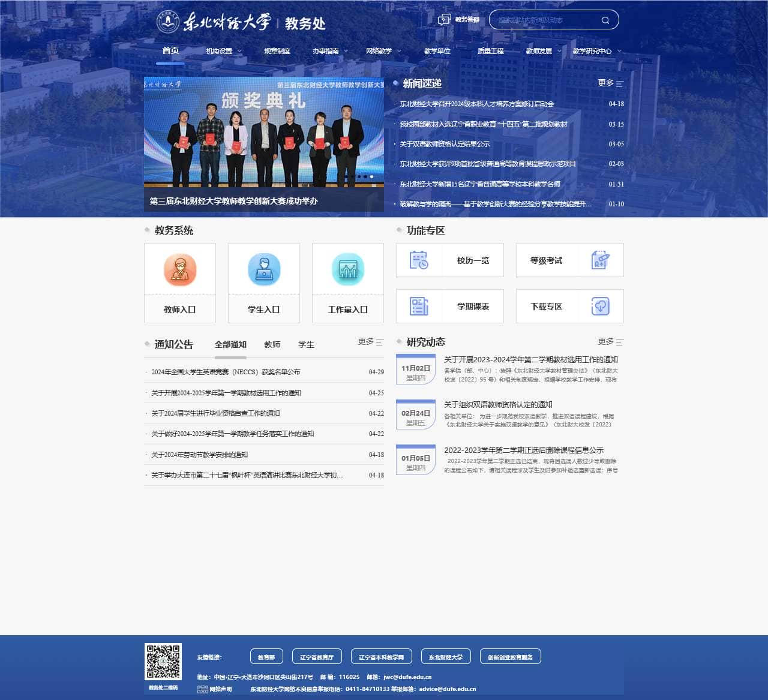Focus the site search input field
Viewport: 768px width, 700px height.
pyautogui.click(x=545, y=20)
